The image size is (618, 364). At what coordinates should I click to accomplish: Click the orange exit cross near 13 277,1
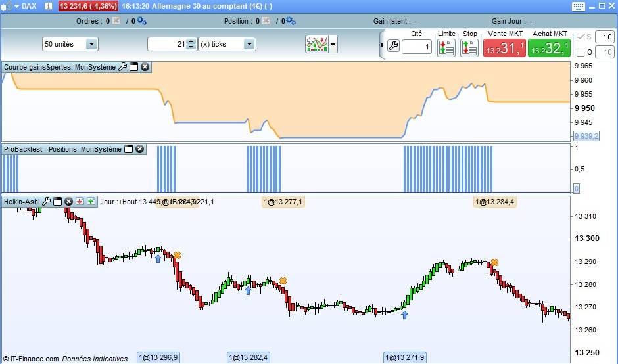[283, 281]
